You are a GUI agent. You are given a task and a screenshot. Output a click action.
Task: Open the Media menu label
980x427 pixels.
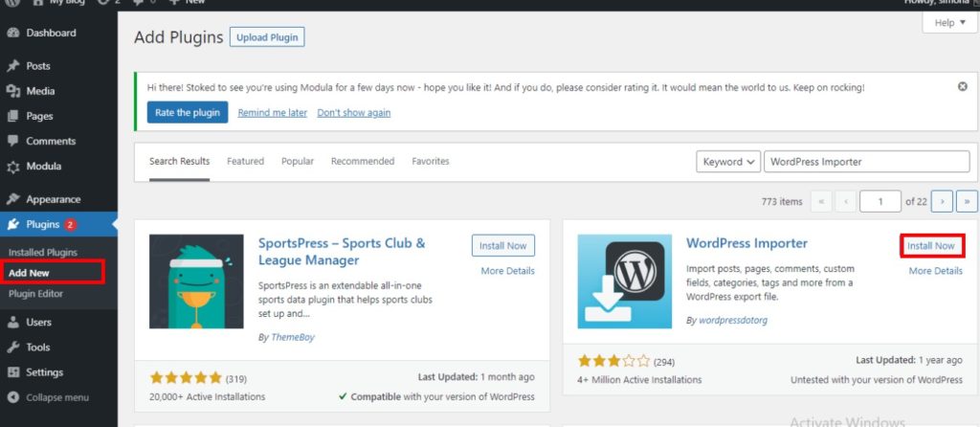(40, 91)
